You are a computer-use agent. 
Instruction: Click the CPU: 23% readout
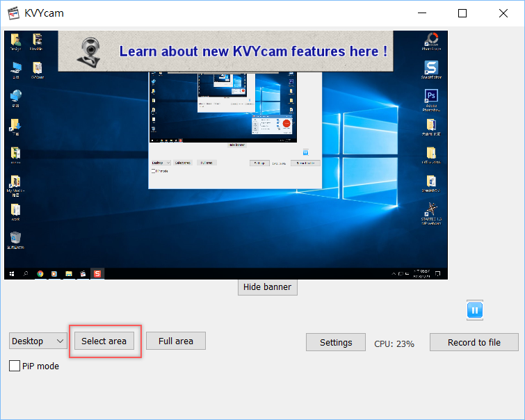[x=394, y=344]
